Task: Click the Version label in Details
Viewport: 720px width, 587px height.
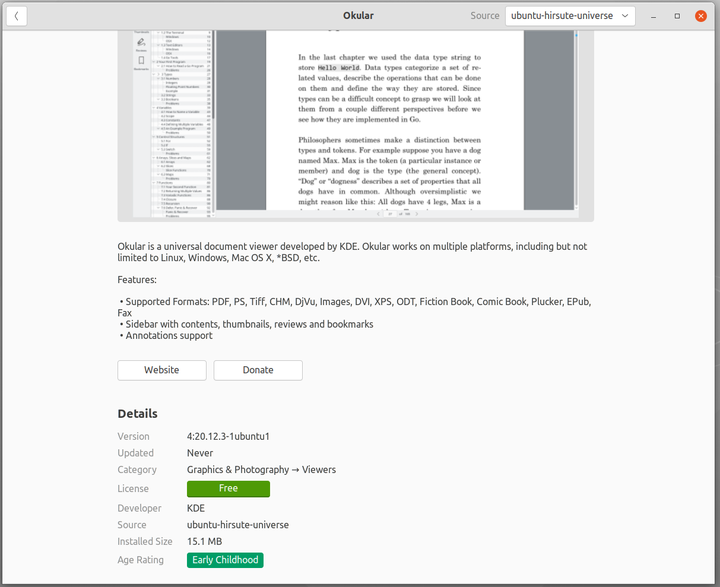Action: (133, 436)
